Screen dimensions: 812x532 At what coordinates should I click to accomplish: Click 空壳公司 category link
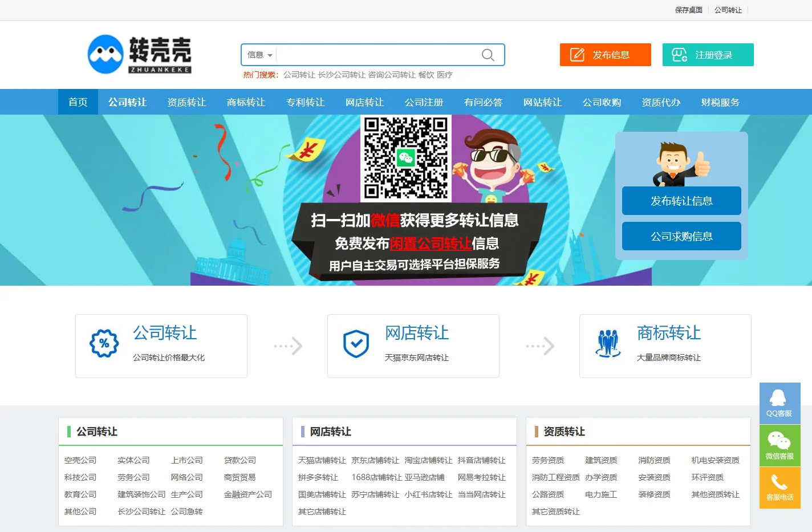click(80, 460)
